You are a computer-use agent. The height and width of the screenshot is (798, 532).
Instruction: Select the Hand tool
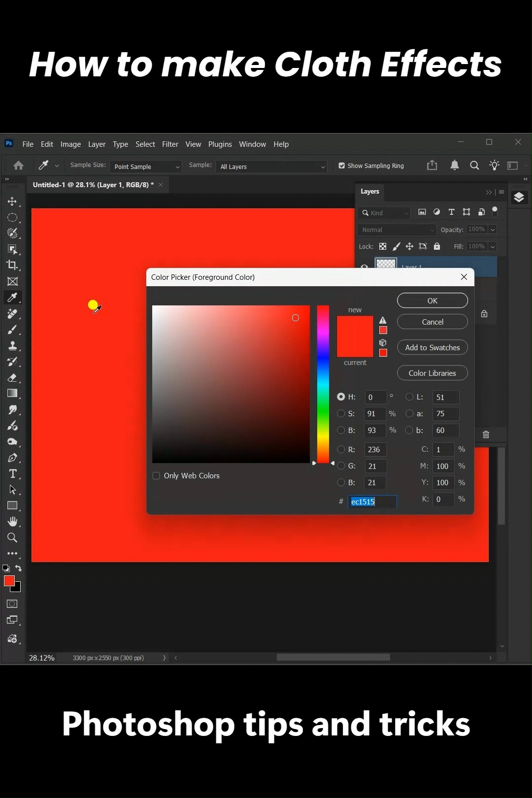click(12, 521)
